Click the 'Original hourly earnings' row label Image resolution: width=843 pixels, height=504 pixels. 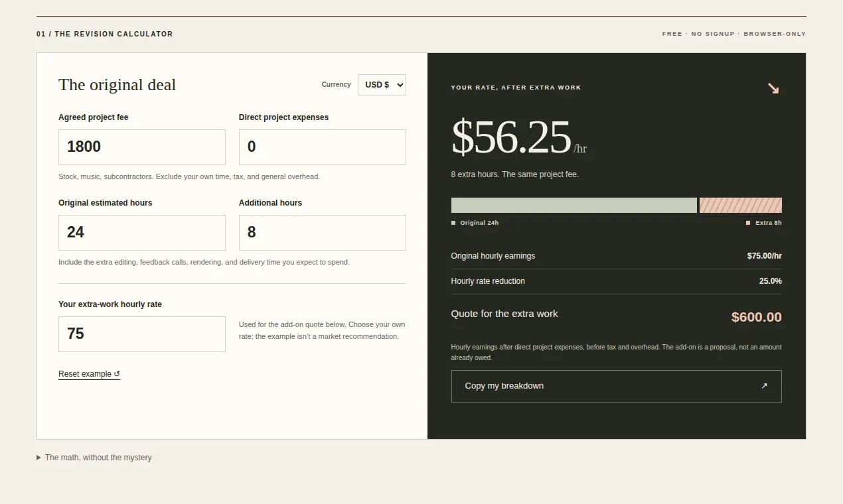pos(493,256)
